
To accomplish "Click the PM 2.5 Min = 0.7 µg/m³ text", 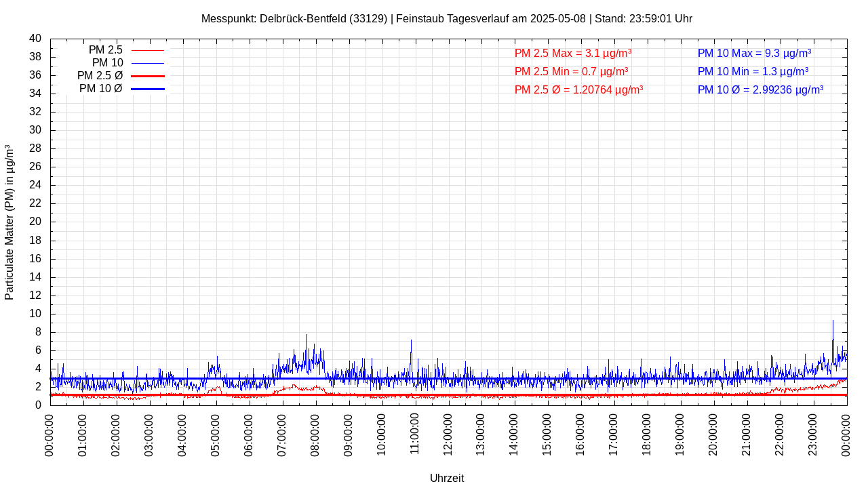I will click(571, 72).
